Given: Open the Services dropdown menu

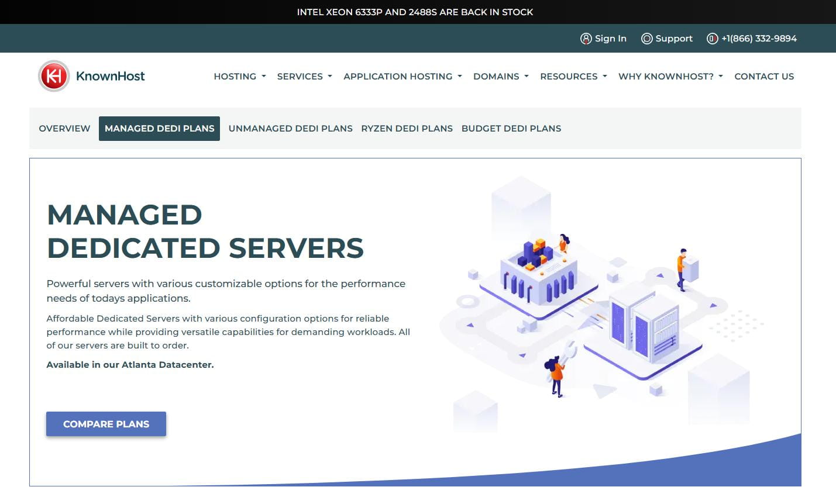Looking at the screenshot, I should point(304,77).
